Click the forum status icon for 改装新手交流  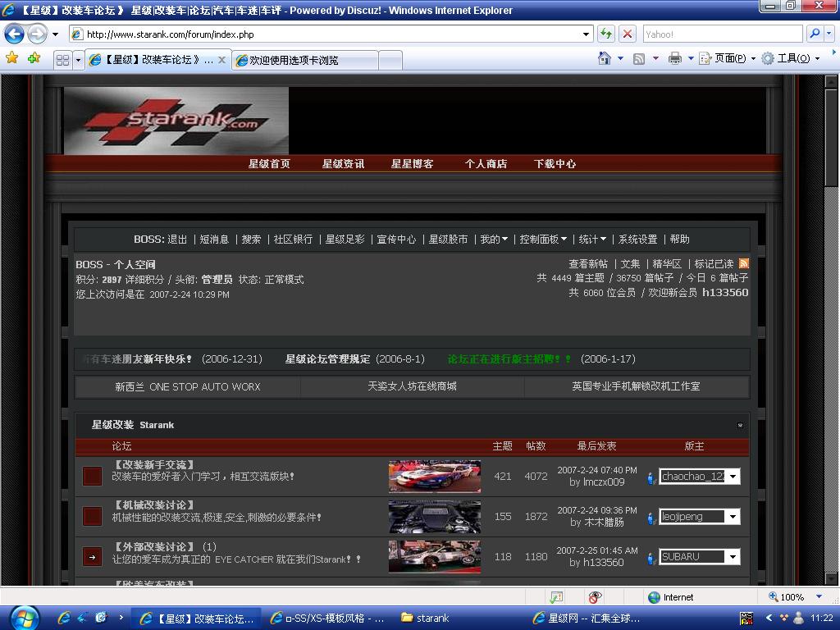click(x=92, y=477)
